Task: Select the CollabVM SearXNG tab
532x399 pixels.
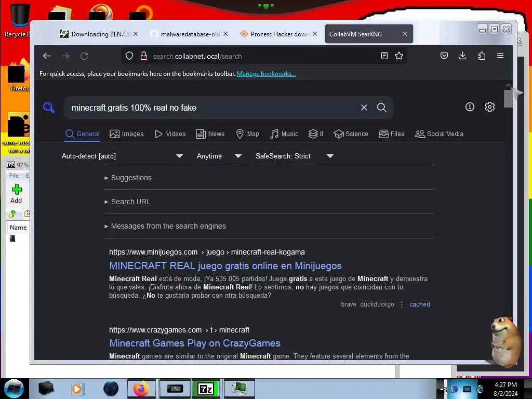Action: 369,34
